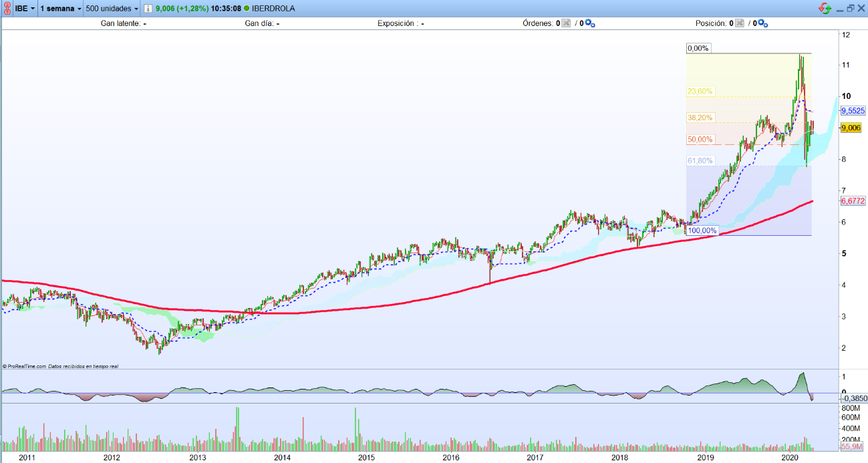
Task: Click the -0,3850 oscillator value label
Action: pos(854,398)
